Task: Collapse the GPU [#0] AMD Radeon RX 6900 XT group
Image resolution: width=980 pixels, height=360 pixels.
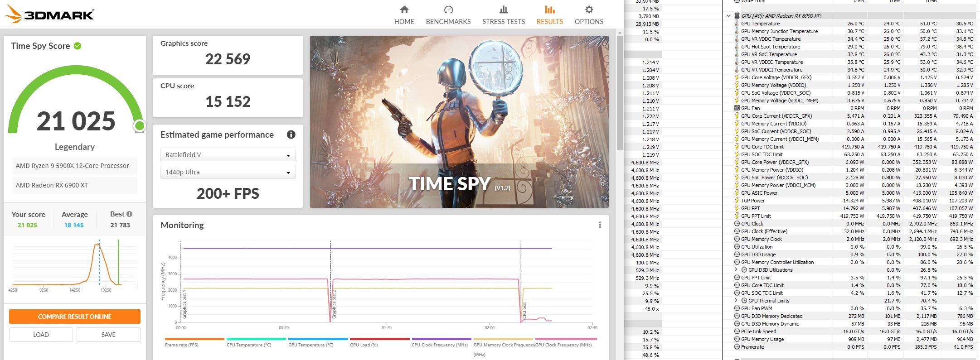Action: [x=728, y=16]
